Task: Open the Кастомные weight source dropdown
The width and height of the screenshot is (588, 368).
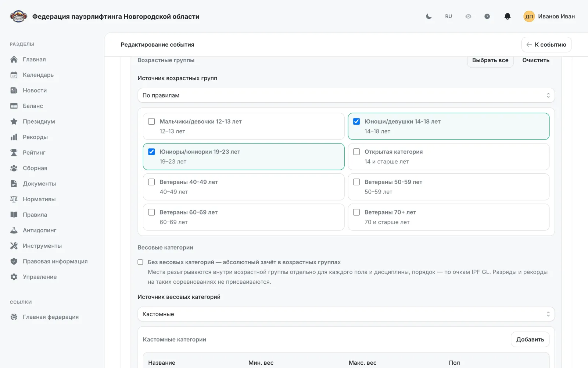Action: click(346, 314)
